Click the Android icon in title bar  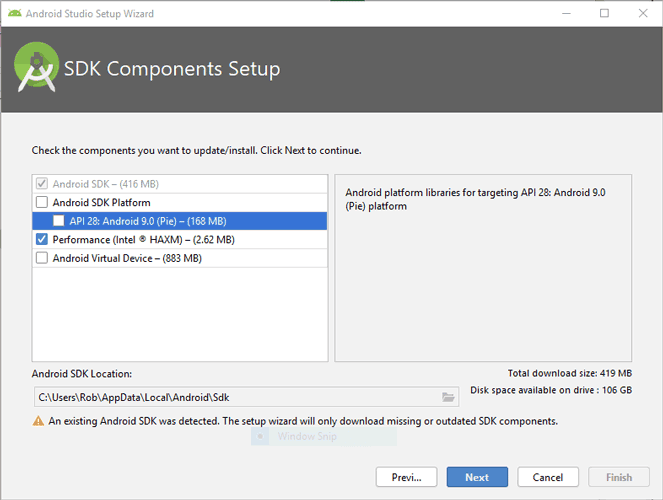point(13,14)
